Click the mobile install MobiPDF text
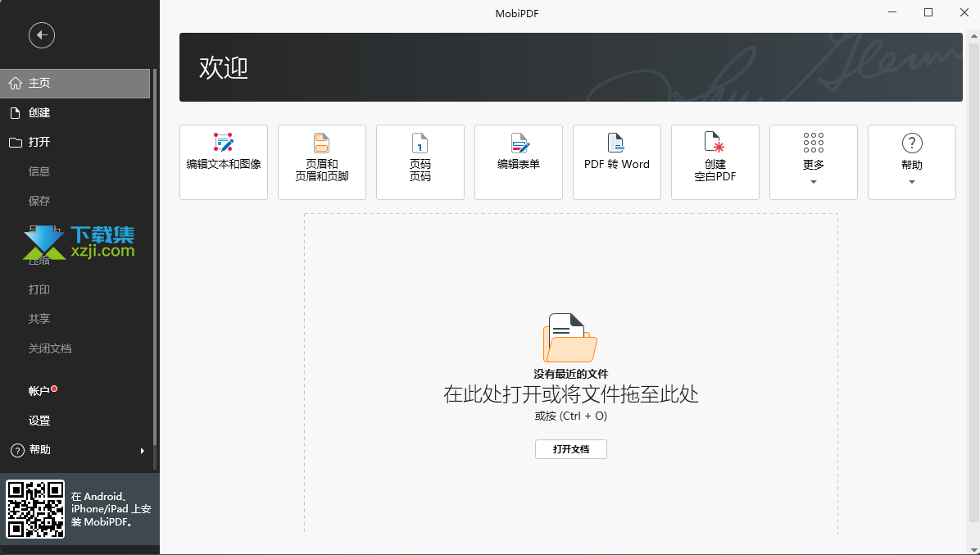The image size is (980, 555). point(111,509)
